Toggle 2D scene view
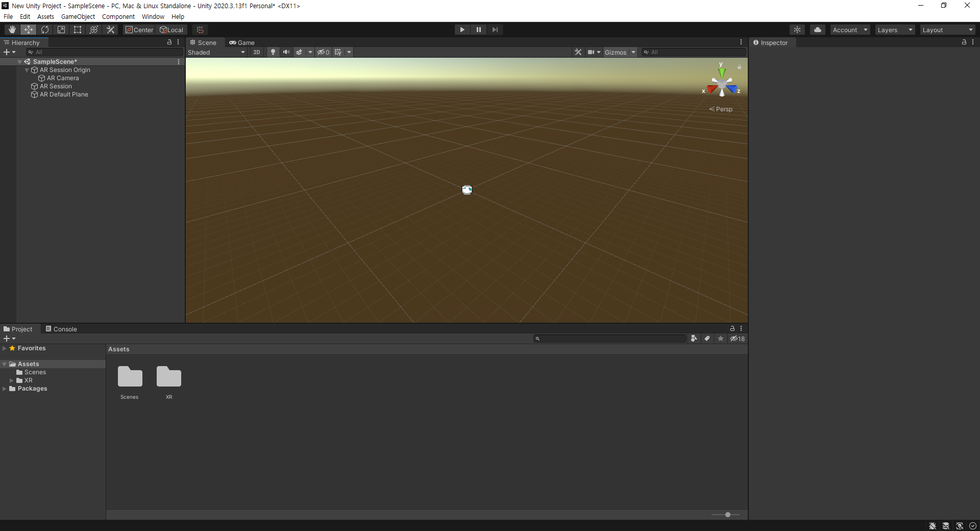980x531 pixels. (x=257, y=52)
